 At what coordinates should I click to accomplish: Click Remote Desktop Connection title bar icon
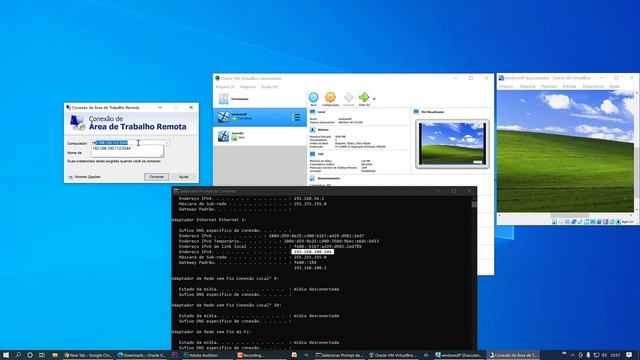coord(69,107)
